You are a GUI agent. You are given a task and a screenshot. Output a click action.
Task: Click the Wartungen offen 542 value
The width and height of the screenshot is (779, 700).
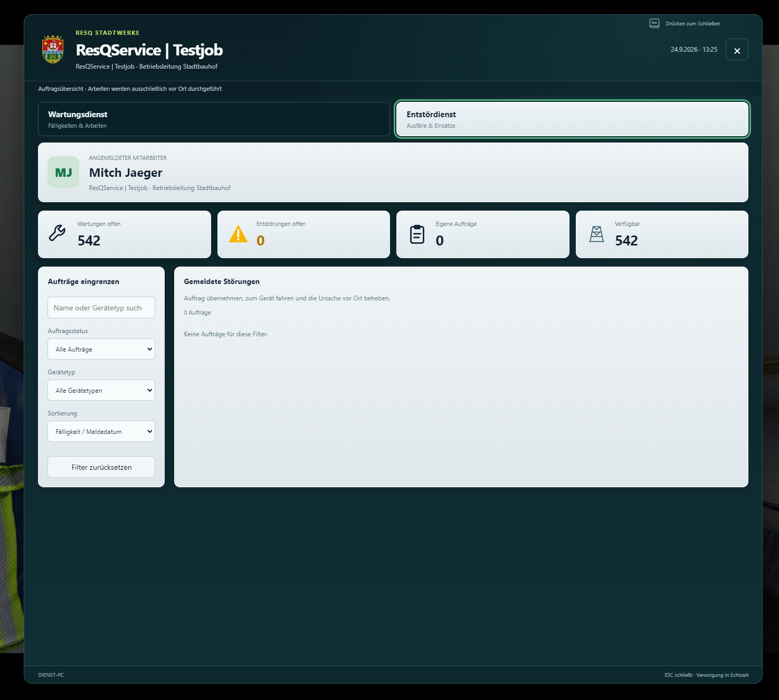89,241
